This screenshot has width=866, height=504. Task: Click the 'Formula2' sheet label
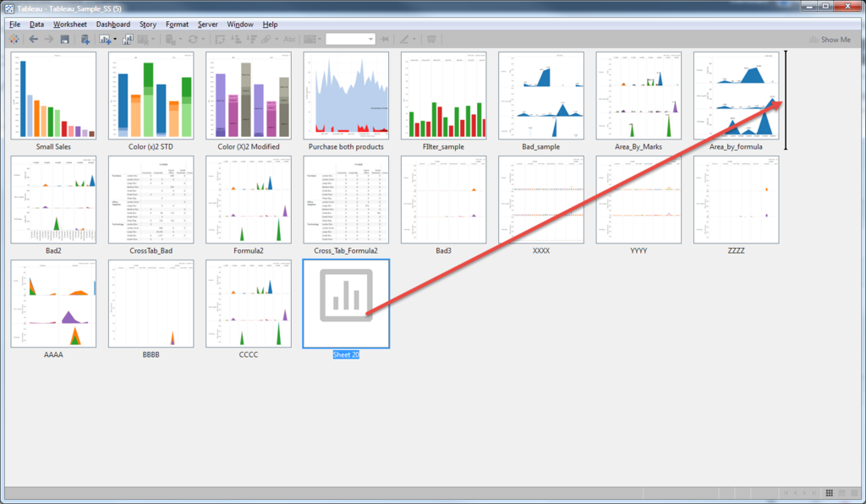click(249, 250)
